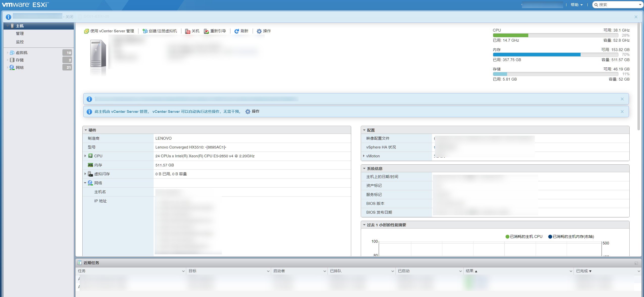Screen dimensions: 644x297
Task: Collapse the 配置 panel
Action: [364, 130]
